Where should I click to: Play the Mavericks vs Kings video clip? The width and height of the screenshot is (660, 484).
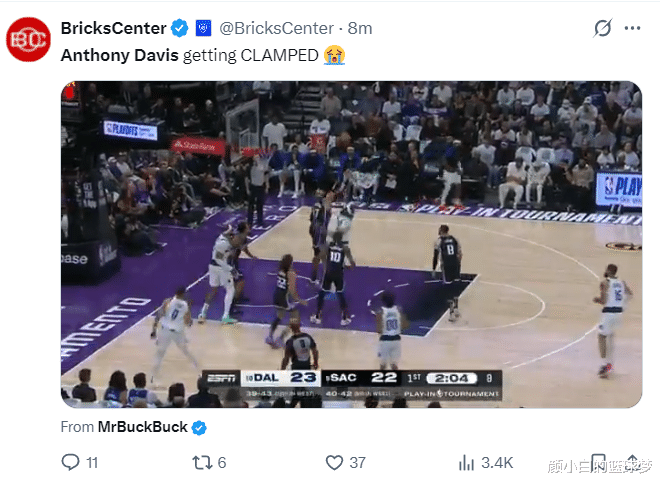pyautogui.click(x=350, y=243)
